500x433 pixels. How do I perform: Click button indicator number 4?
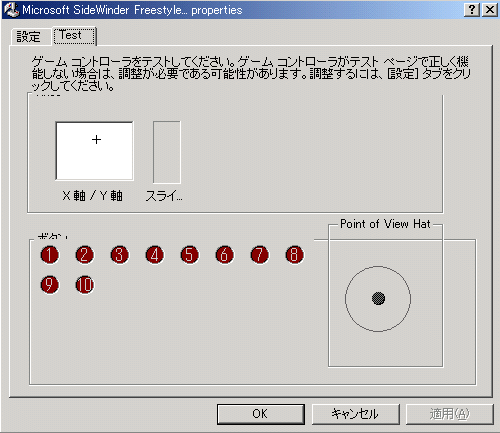(155, 255)
